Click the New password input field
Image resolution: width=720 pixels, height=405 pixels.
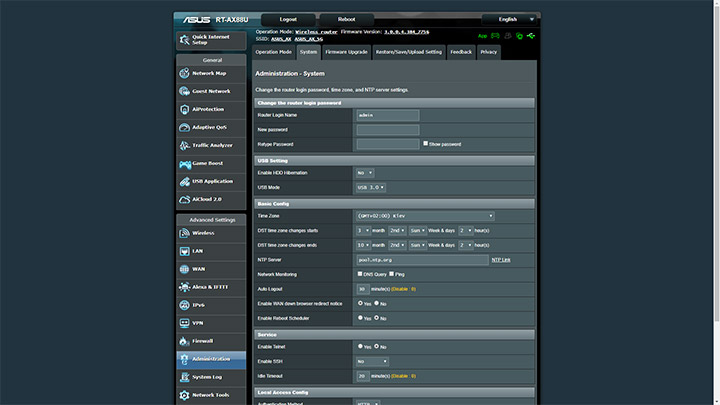(x=388, y=129)
